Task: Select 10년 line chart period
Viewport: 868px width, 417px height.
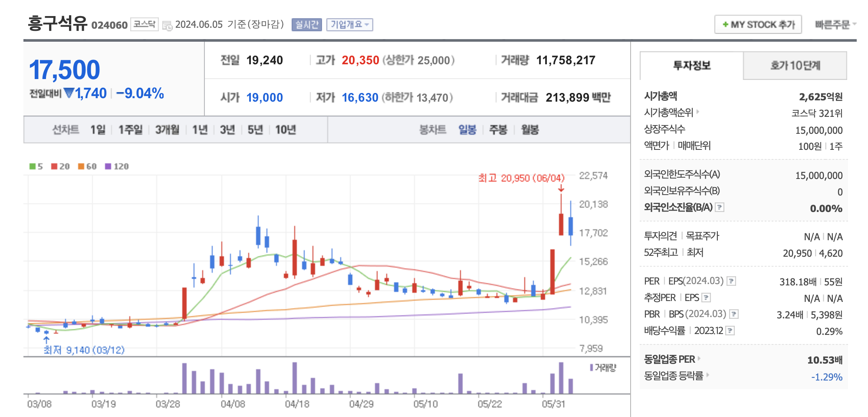Action: (285, 129)
